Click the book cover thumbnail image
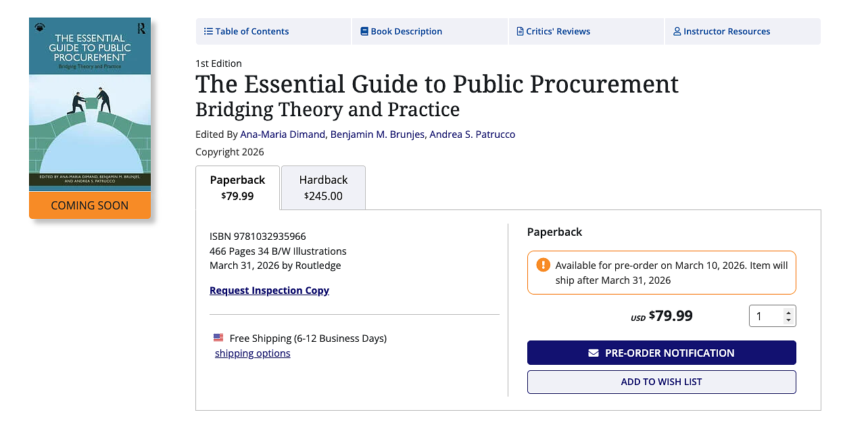The image size is (868, 429). 90,108
